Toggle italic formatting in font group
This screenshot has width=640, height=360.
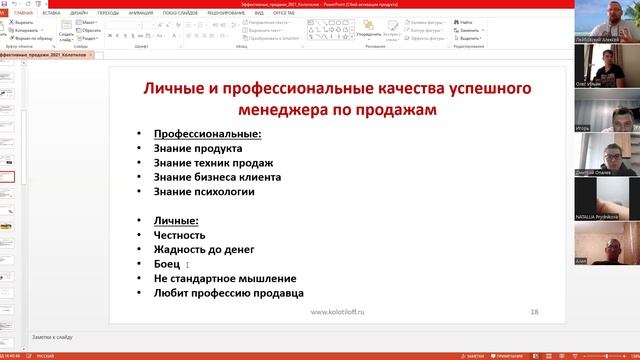(x=117, y=36)
